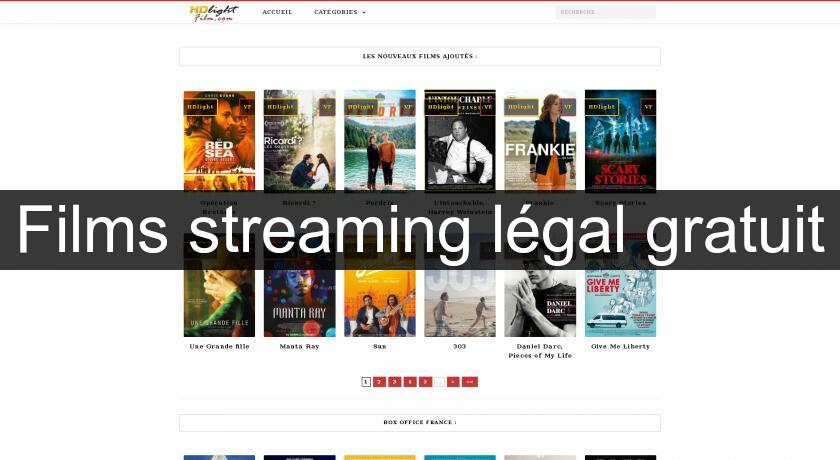Go to next page with » button

(x=453, y=382)
